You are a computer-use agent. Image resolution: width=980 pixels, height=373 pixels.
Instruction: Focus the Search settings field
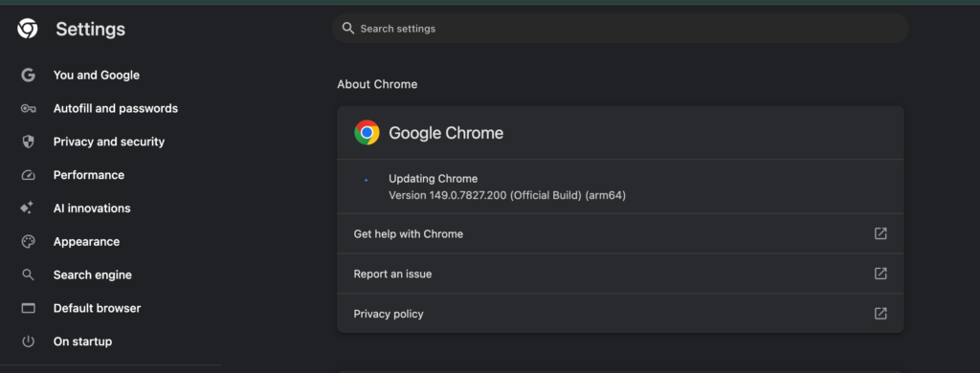pyautogui.click(x=620, y=28)
